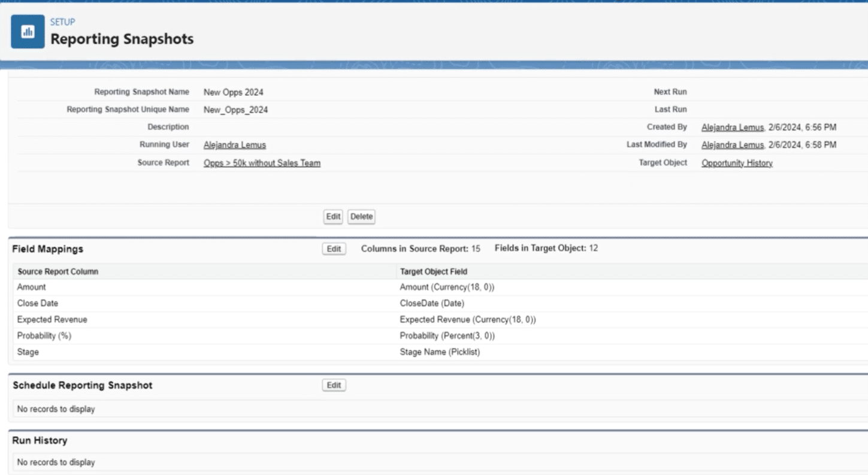Viewport: 868px width, 475px height.
Task: Click the Run History section heading
Action: [40, 440]
